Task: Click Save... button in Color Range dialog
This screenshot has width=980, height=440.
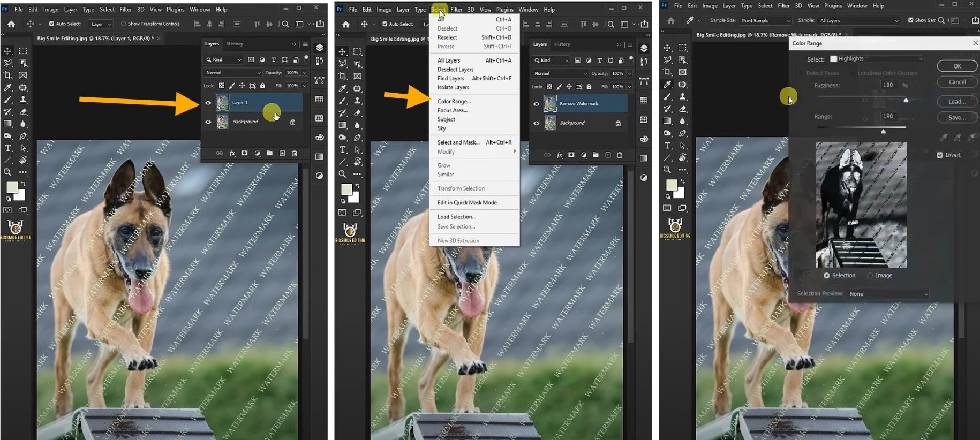Action: [957, 117]
